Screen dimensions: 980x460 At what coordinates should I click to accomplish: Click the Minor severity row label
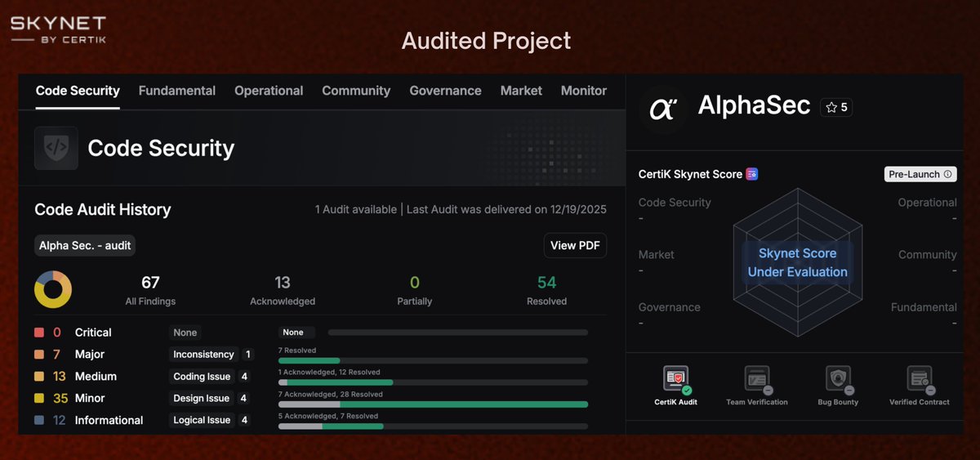coord(90,399)
